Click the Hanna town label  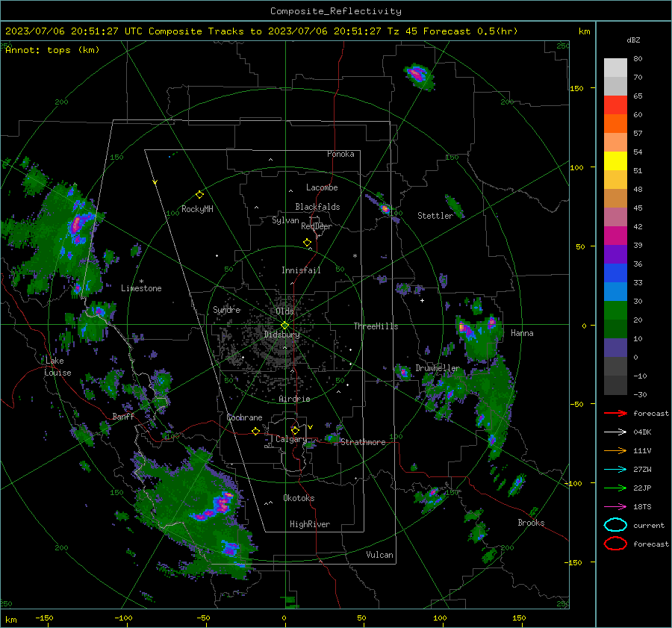click(x=522, y=333)
